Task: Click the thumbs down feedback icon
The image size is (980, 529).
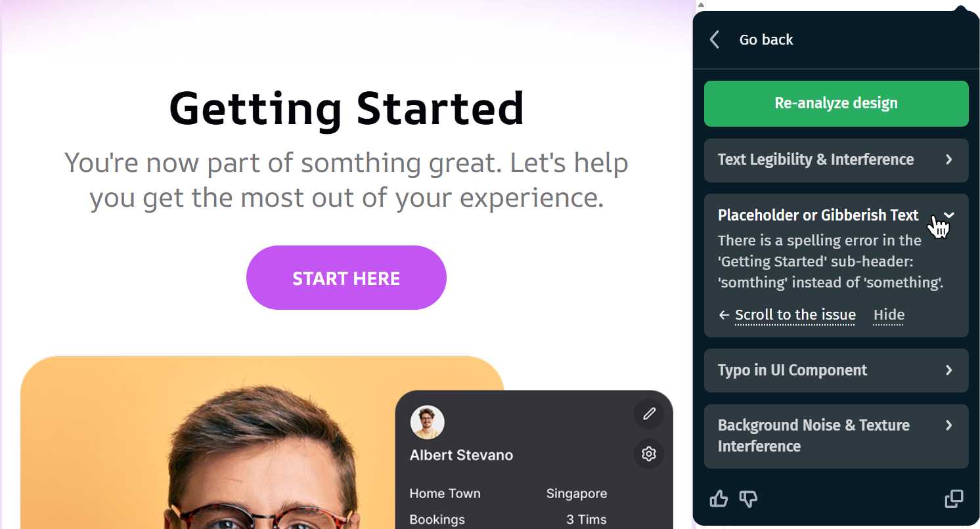Action: pyautogui.click(x=748, y=499)
